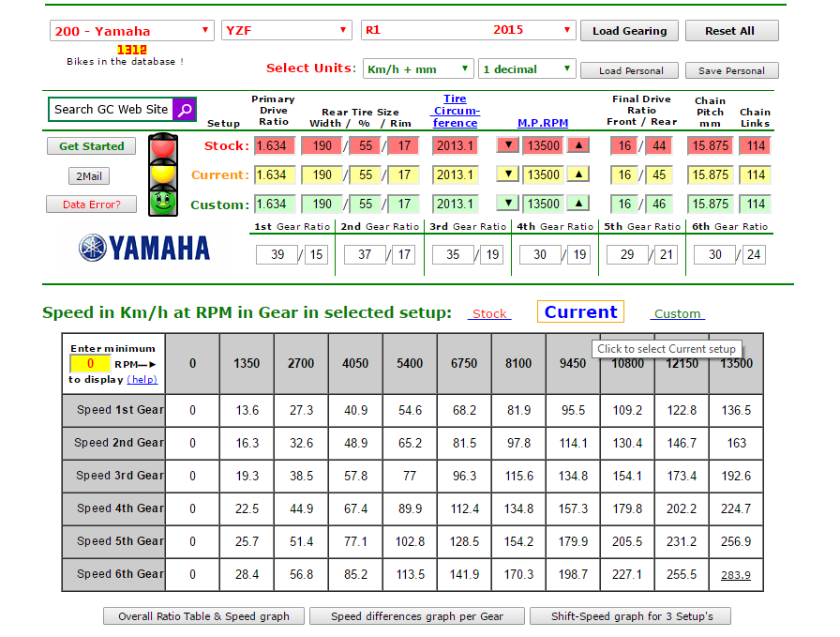Click the purple search magnifier icon
840x637 pixels.
click(185, 110)
